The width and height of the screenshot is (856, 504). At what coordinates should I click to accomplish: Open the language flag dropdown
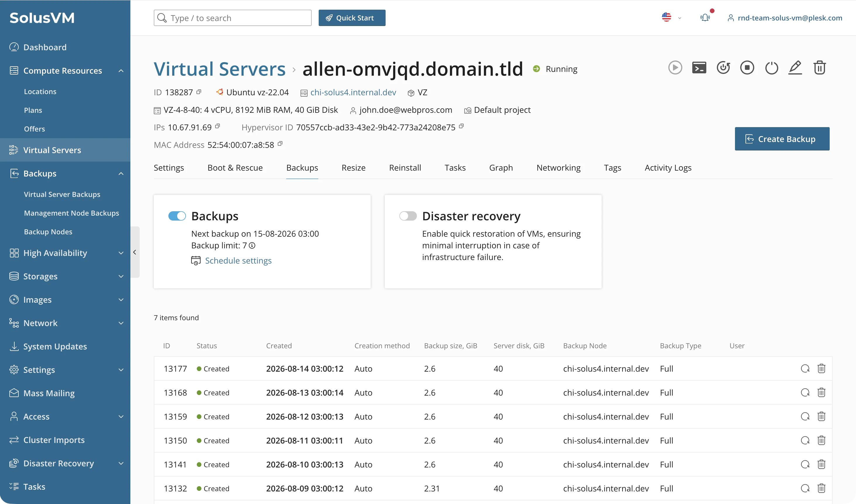point(671,17)
